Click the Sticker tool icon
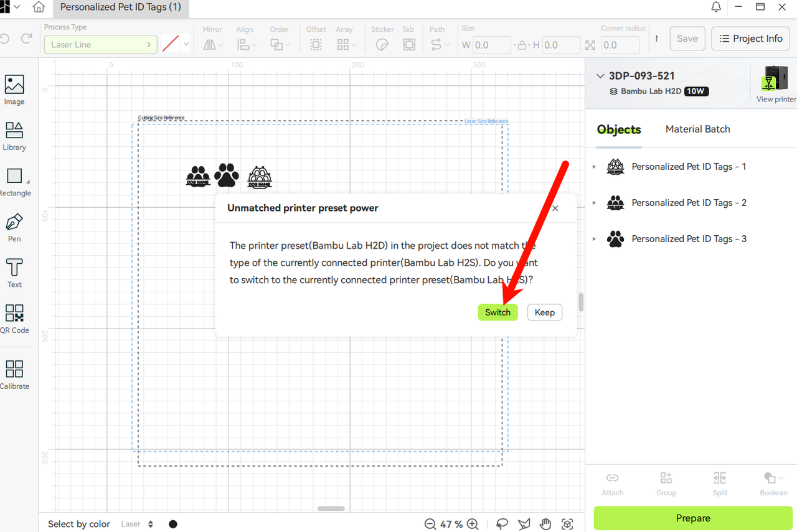This screenshot has width=797, height=532. 382,44
